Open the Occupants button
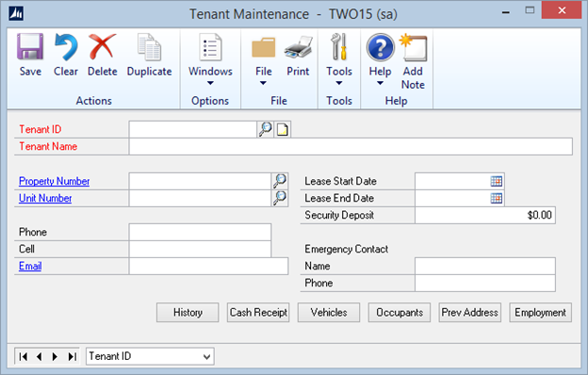Image resolution: width=588 pixels, height=375 pixels. point(400,313)
